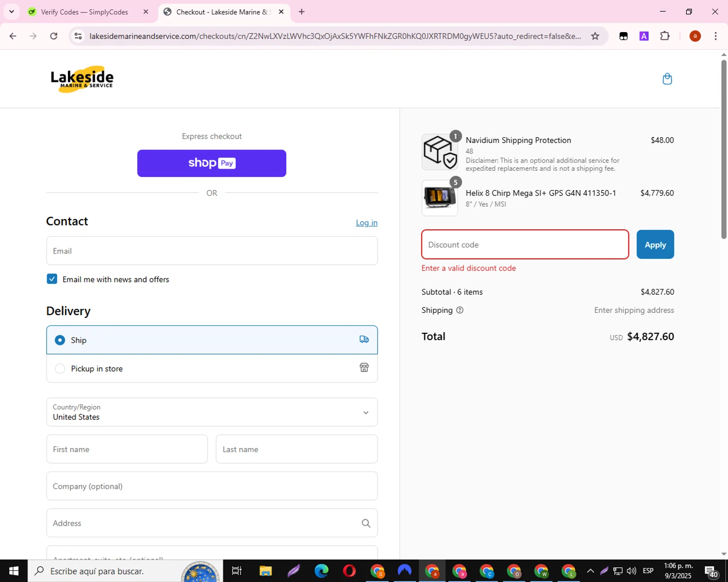
Task: Open the purple A extension icon
Action: point(644,36)
